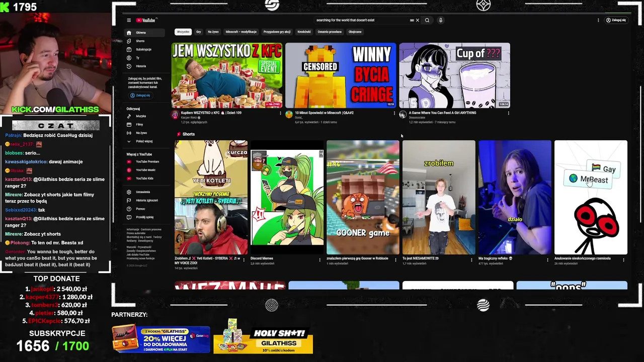Open YouTube settings three-dot menu at top right
The image size is (644, 362).
598,20
